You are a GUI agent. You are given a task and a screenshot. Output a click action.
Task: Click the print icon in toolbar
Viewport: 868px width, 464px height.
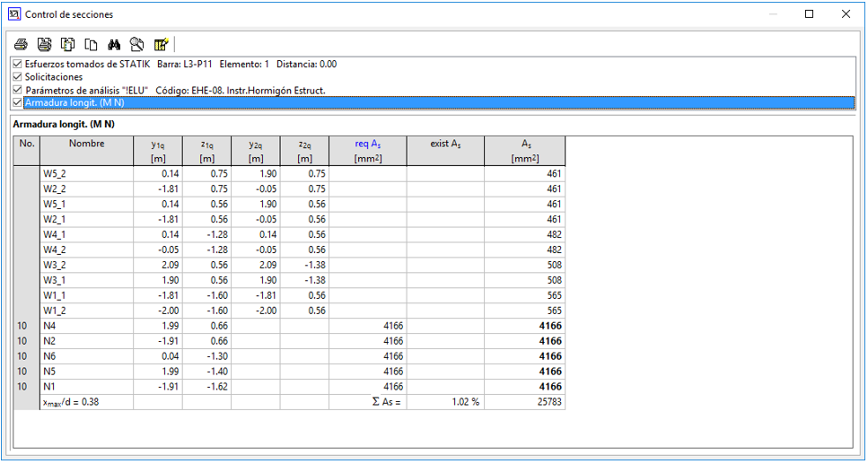pos(21,44)
